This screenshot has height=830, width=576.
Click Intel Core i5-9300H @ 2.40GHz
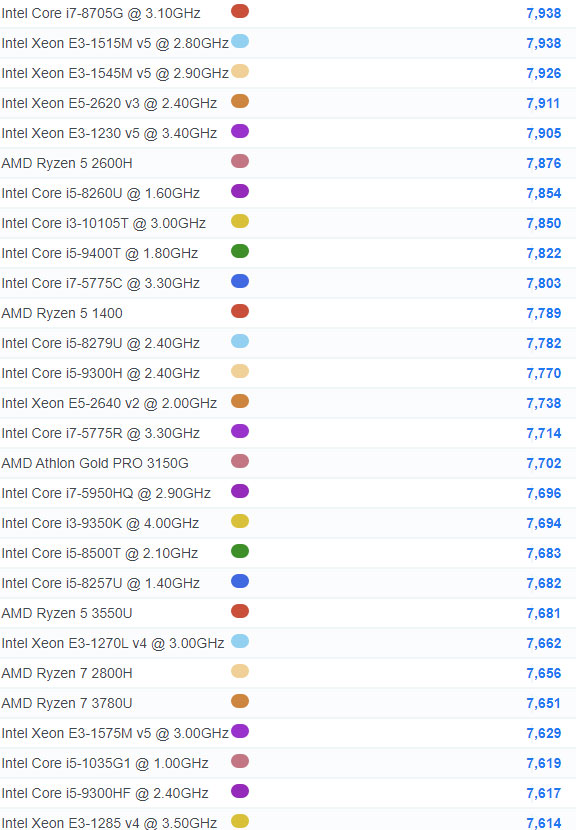tap(101, 373)
